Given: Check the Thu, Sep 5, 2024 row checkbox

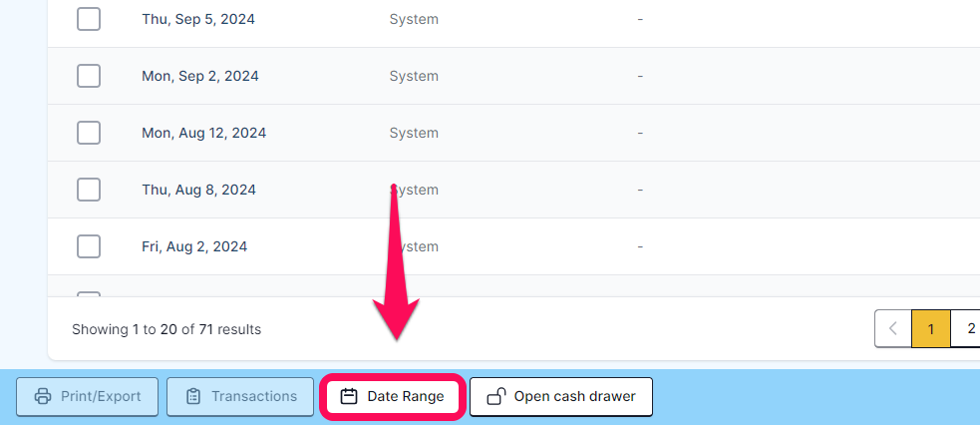Looking at the screenshot, I should click(89, 19).
